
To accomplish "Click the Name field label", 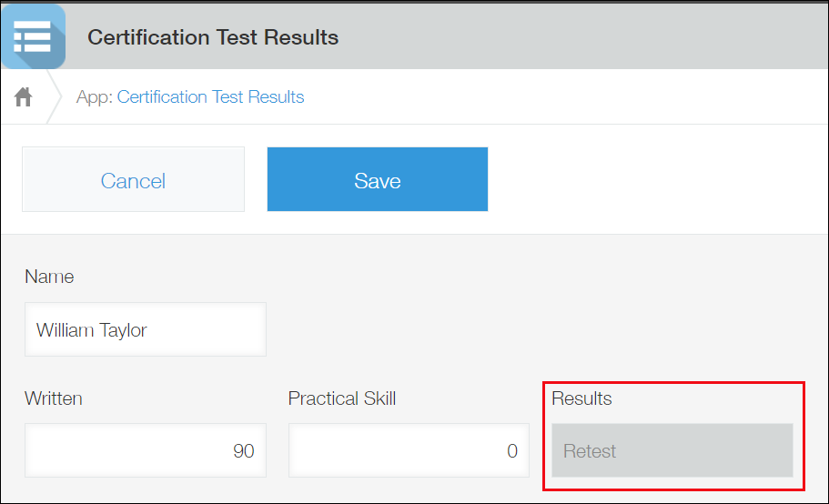I will 49,277.
